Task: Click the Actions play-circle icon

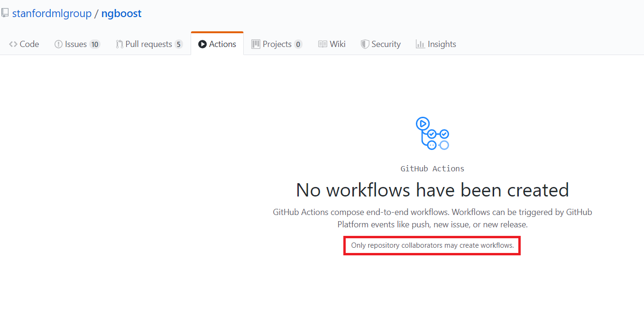Action: click(x=202, y=44)
